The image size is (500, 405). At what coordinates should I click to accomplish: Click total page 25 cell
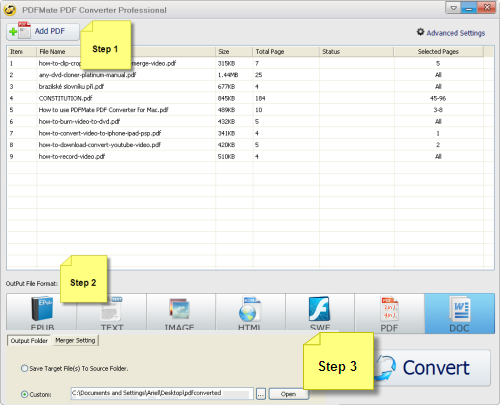tap(286, 75)
